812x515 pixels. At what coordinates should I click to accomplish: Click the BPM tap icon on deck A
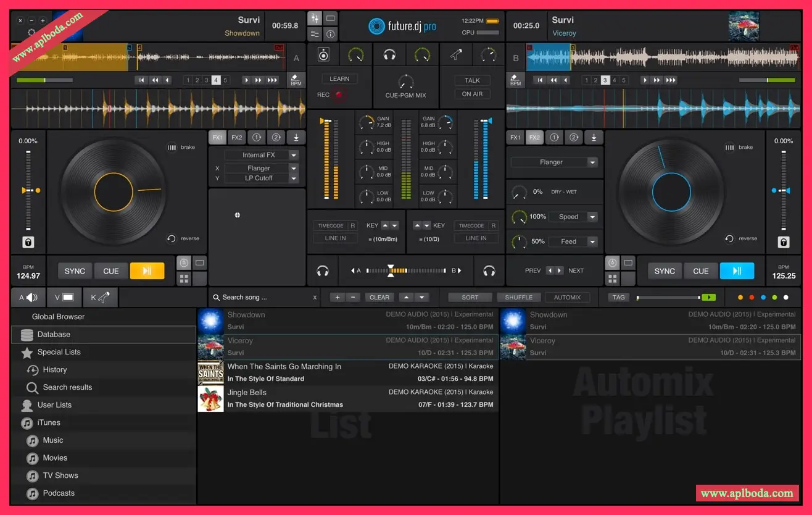click(296, 80)
